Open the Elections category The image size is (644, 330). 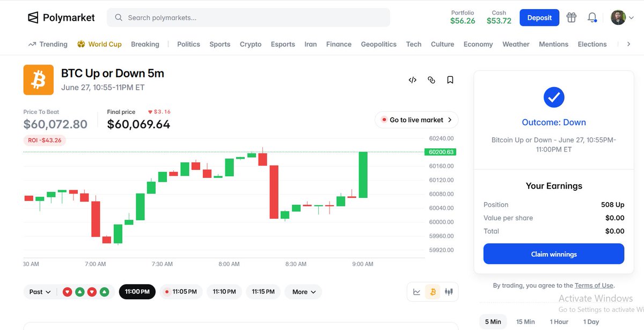592,44
